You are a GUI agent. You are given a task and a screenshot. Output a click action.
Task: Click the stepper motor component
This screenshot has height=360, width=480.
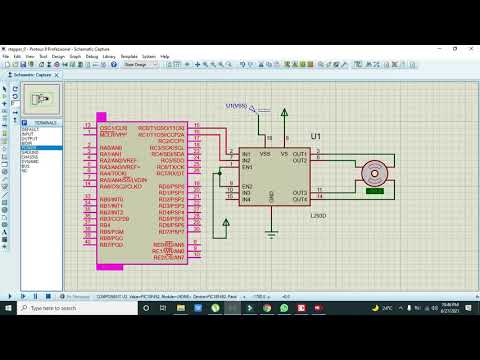pyautogui.click(x=374, y=174)
